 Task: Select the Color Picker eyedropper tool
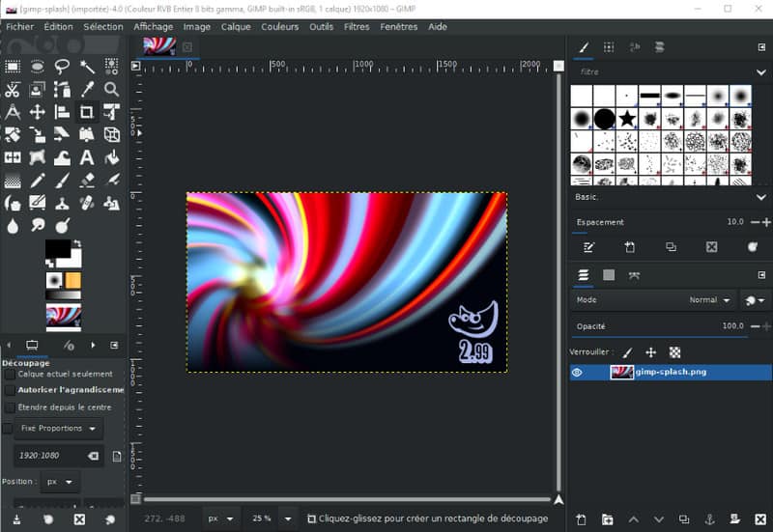pyautogui.click(x=87, y=89)
